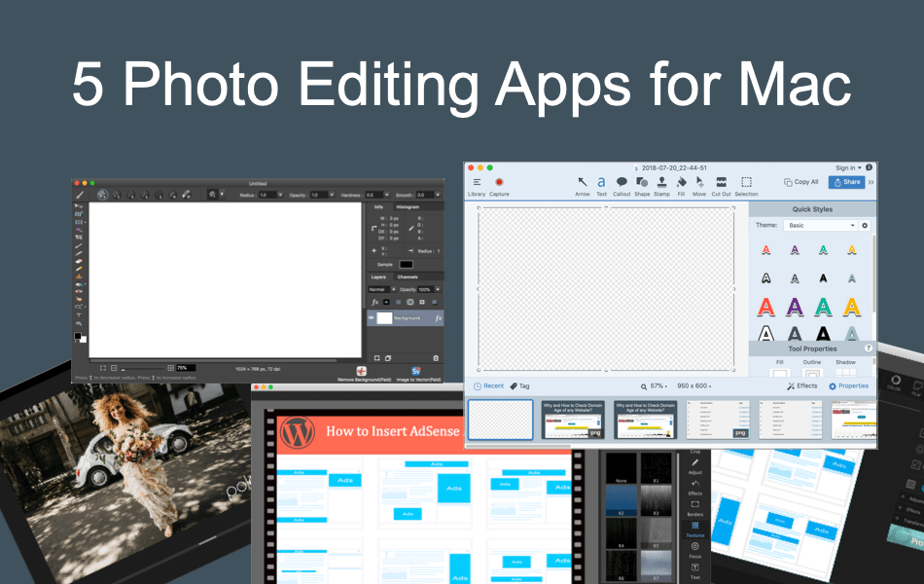Image resolution: width=924 pixels, height=584 pixels.
Task: Expand Snagit toolbar overflow double chevron
Action: click(871, 182)
